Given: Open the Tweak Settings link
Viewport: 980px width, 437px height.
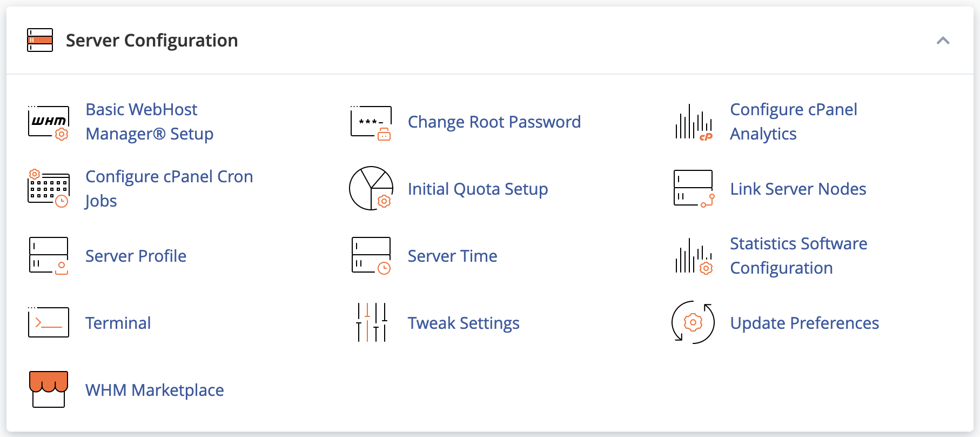Looking at the screenshot, I should 464,323.
